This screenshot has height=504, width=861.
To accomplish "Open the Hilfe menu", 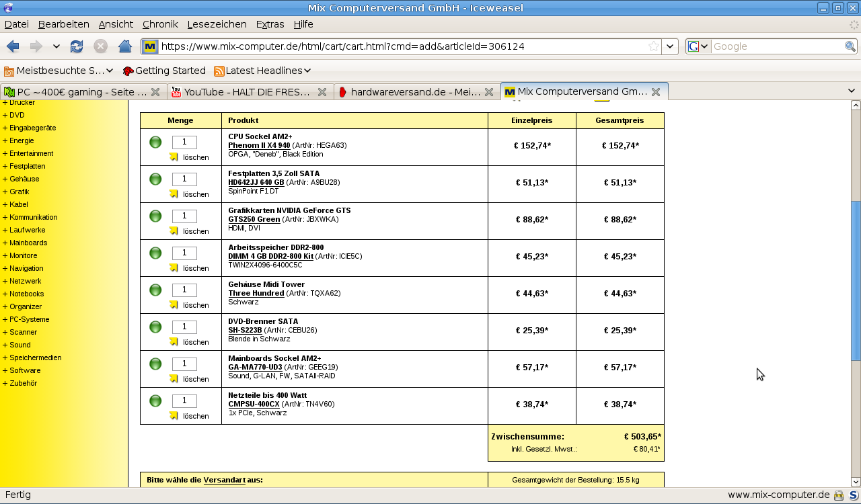I will pyautogui.click(x=303, y=24).
